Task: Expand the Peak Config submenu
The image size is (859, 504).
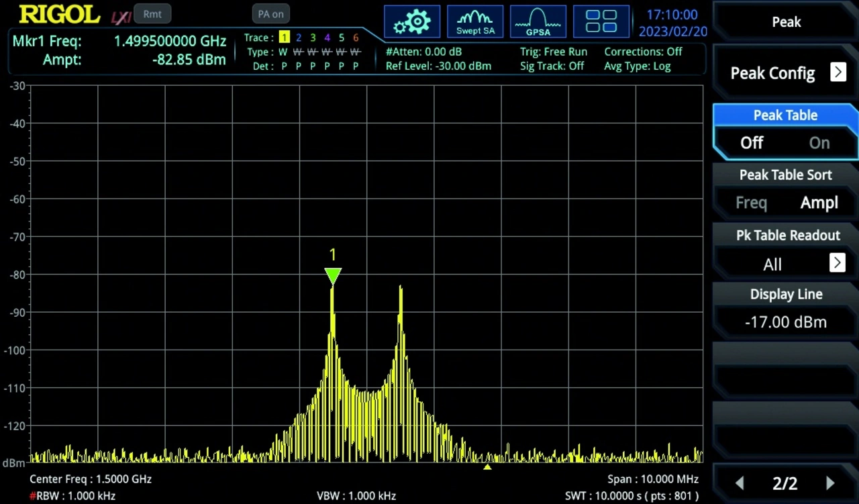Action: pos(838,72)
